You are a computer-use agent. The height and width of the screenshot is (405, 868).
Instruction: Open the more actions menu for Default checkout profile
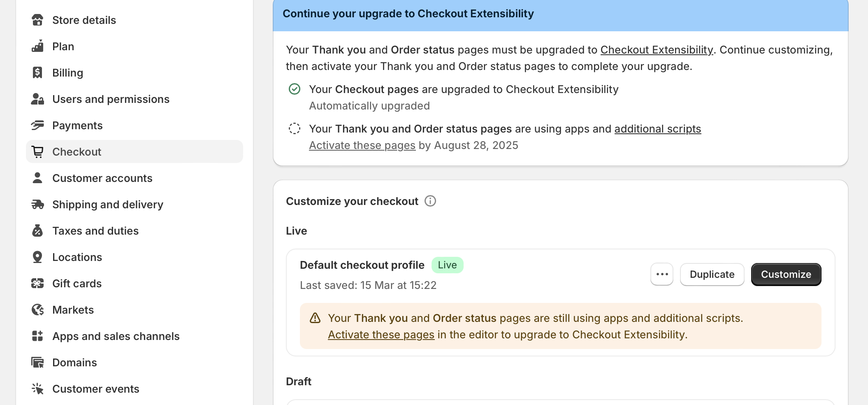661,274
